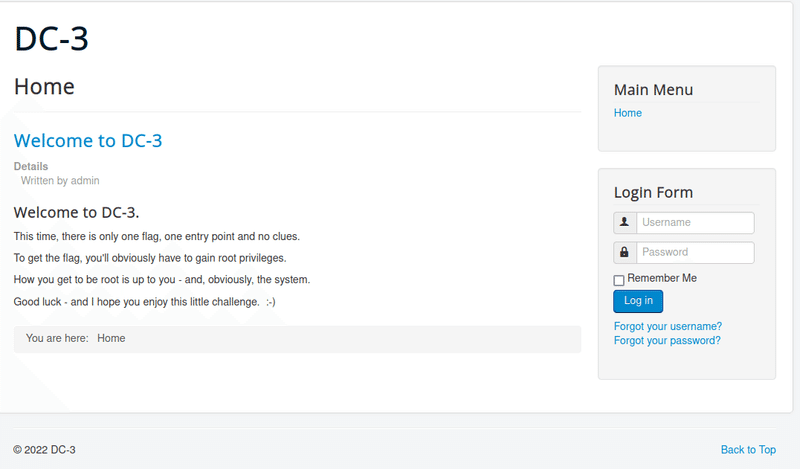Click the line 'This time, there is only one flag'
Viewport: 800px width, 469px height.
coord(157,236)
